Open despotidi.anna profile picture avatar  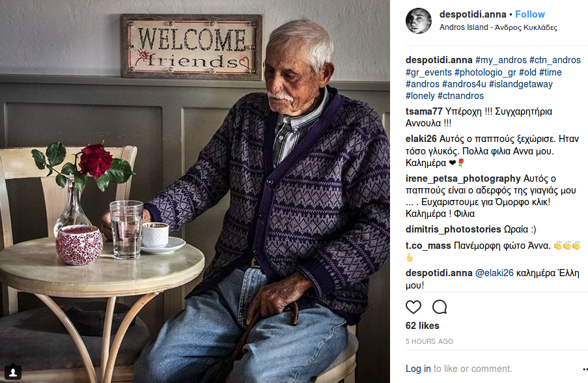pos(419,21)
